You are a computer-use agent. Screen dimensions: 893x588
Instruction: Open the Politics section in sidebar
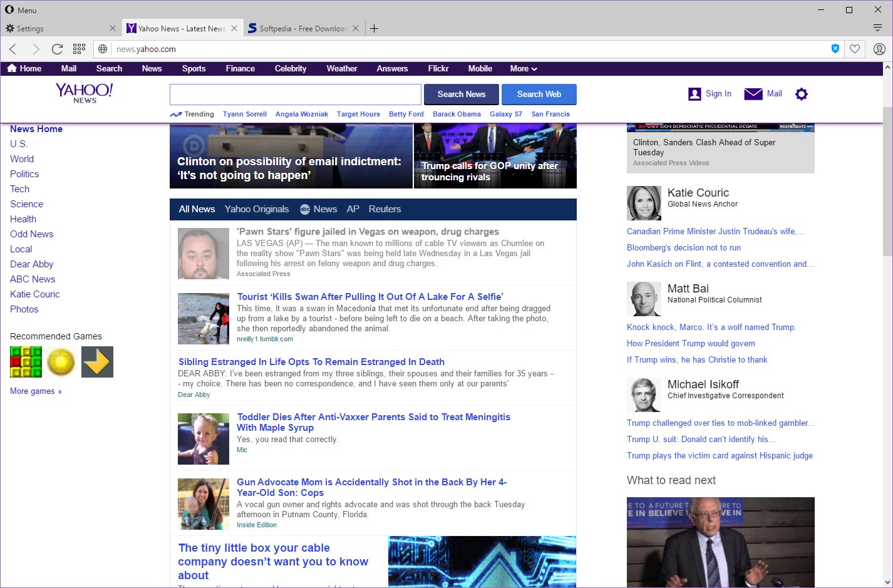[24, 174]
